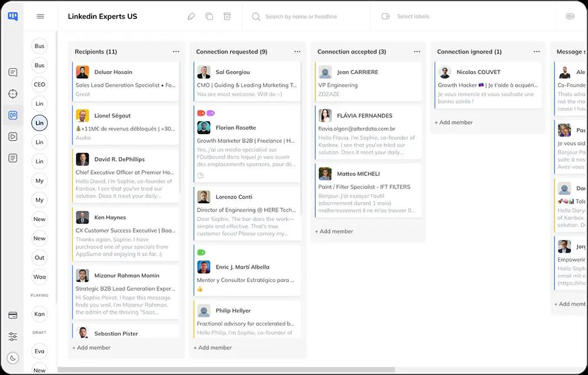Click the label tag icon beside Select labels
The height and width of the screenshot is (375, 588).
pyautogui.click(x=386, y=16)
